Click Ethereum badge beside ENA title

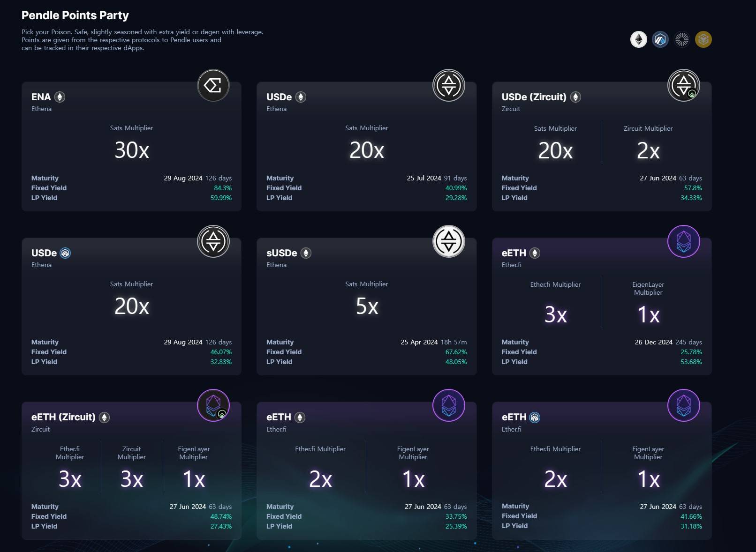click(60, 97)
